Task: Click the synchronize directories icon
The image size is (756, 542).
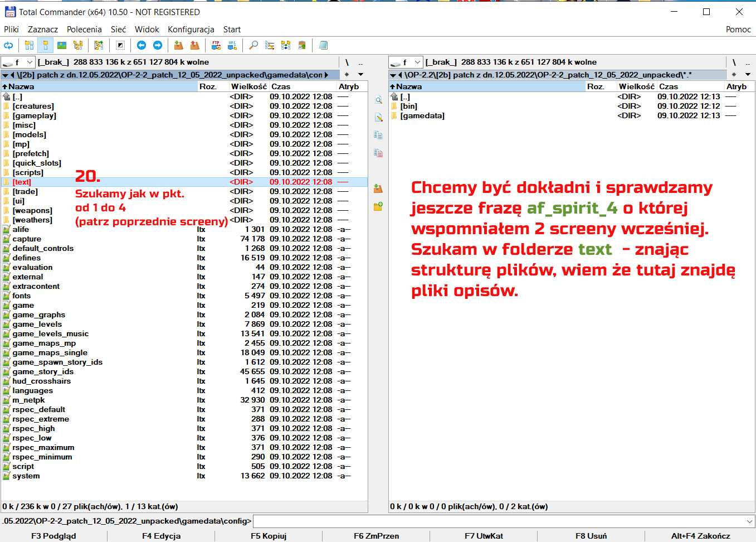Action: click(x=286, y=45)
